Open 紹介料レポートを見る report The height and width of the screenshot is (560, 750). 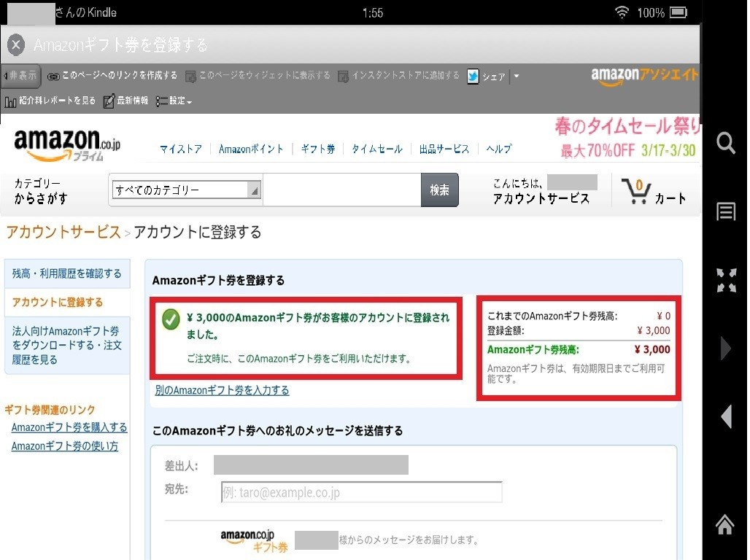pos(50,101)
